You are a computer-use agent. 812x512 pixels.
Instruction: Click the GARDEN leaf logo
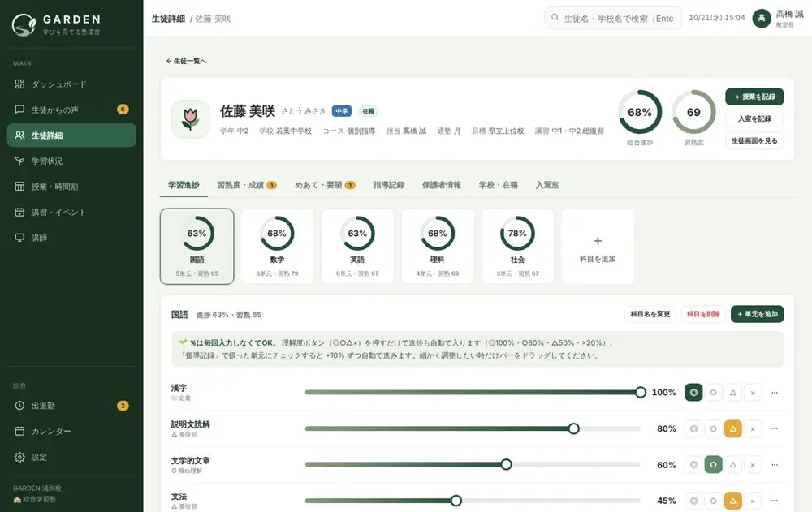tap(24, 24)
